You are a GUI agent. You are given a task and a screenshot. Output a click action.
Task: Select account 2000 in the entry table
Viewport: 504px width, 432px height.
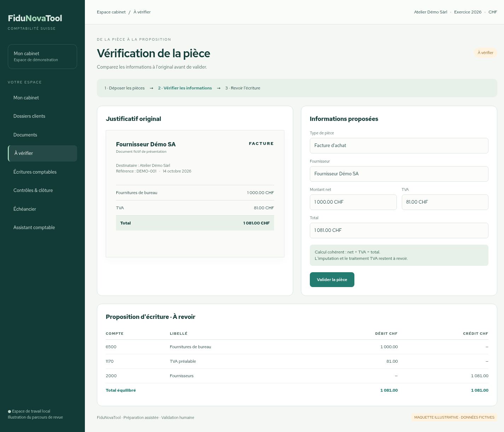point(111,376)
